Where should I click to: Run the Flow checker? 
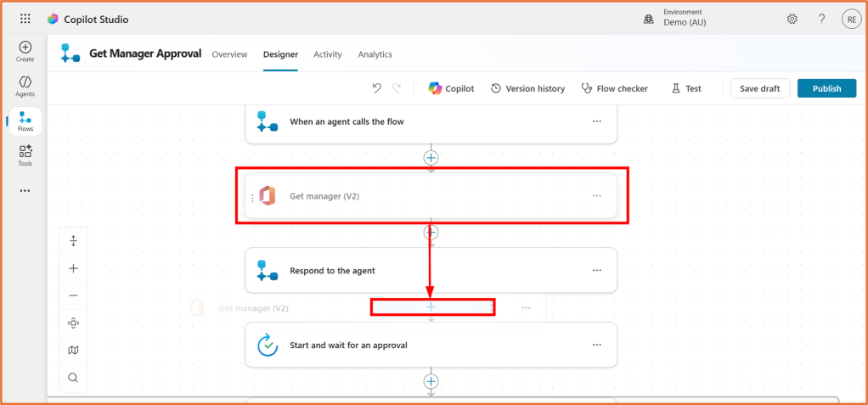tap(614, 88)
